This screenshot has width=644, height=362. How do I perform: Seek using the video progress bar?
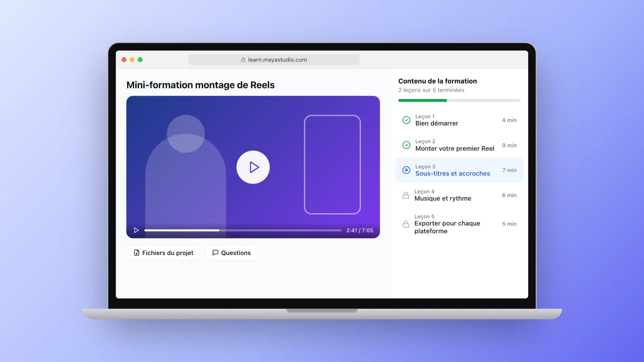point(243,230)
